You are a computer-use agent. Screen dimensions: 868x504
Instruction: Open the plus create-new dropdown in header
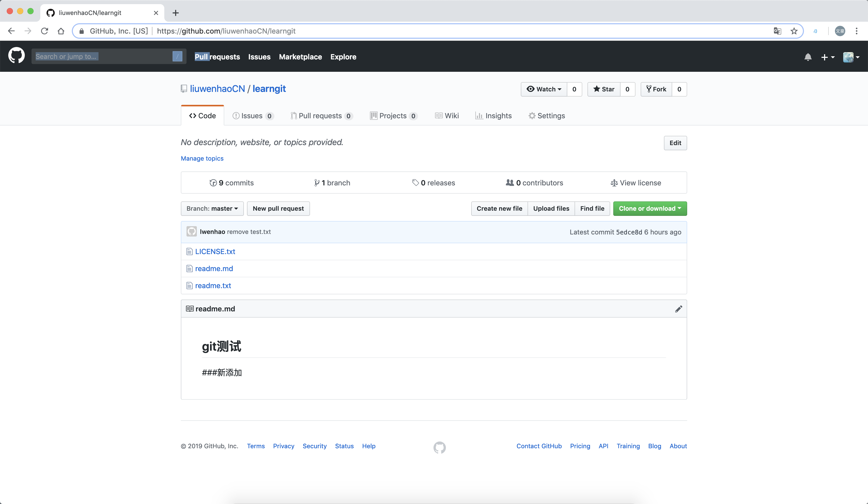828,57
